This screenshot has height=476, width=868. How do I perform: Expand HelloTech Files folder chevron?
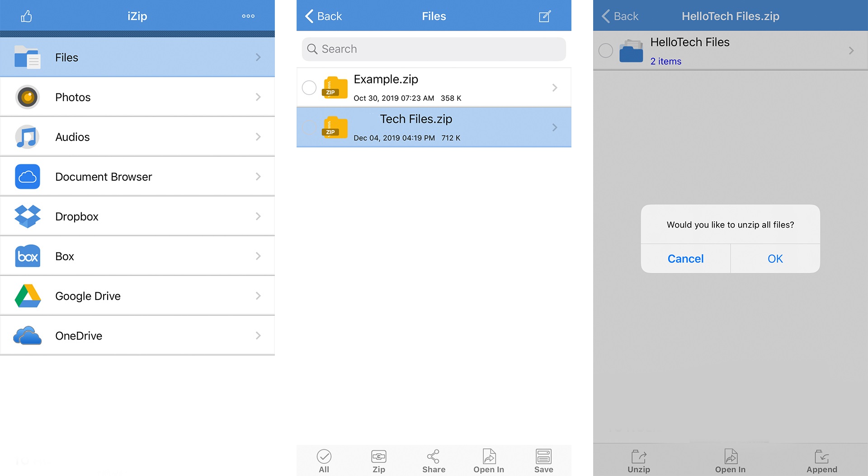coord(851,51)
